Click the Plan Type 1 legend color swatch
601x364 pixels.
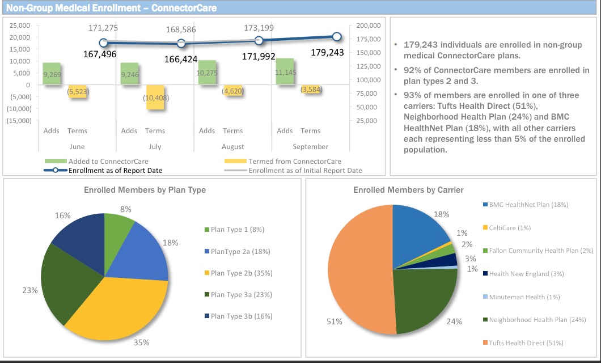coord(207,230)
